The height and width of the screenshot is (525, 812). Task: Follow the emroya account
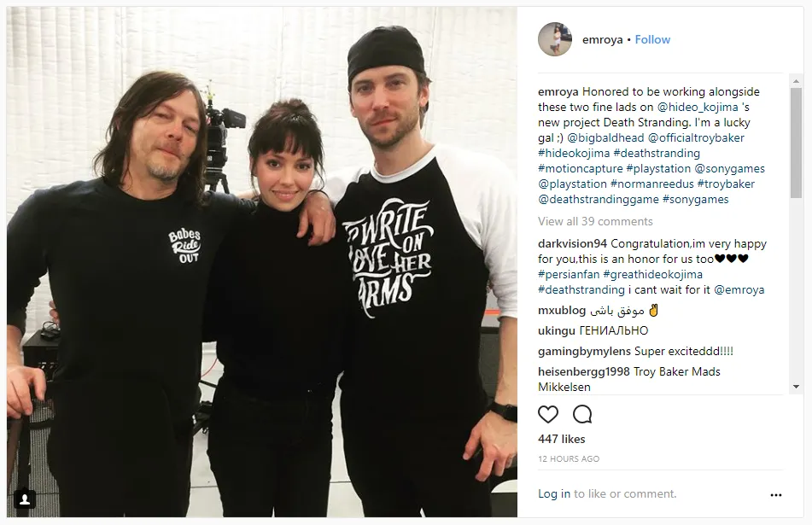coord(652,39)
